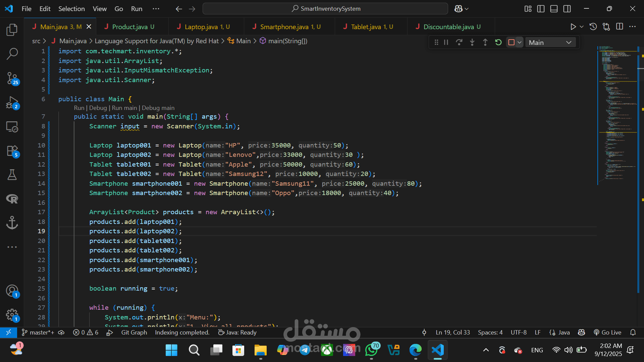Open the Explorer view in activity bar
The image size is (644, 362).
[x=12, y=30]
